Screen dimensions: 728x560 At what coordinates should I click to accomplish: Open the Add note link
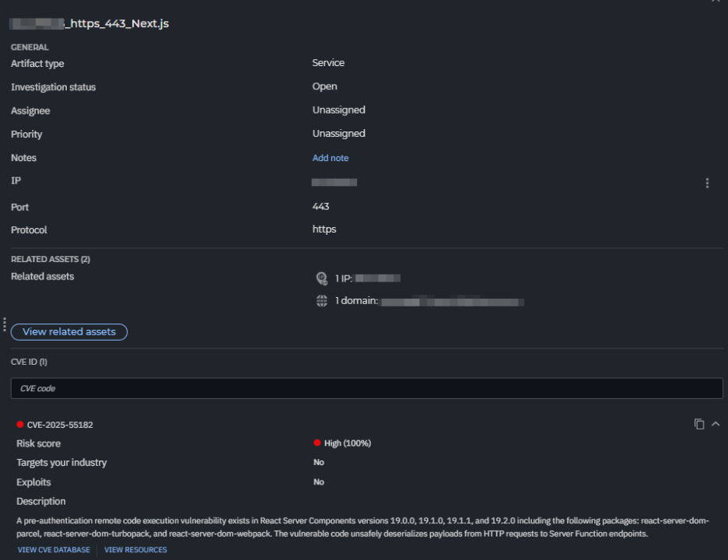(x=330, y=158)
